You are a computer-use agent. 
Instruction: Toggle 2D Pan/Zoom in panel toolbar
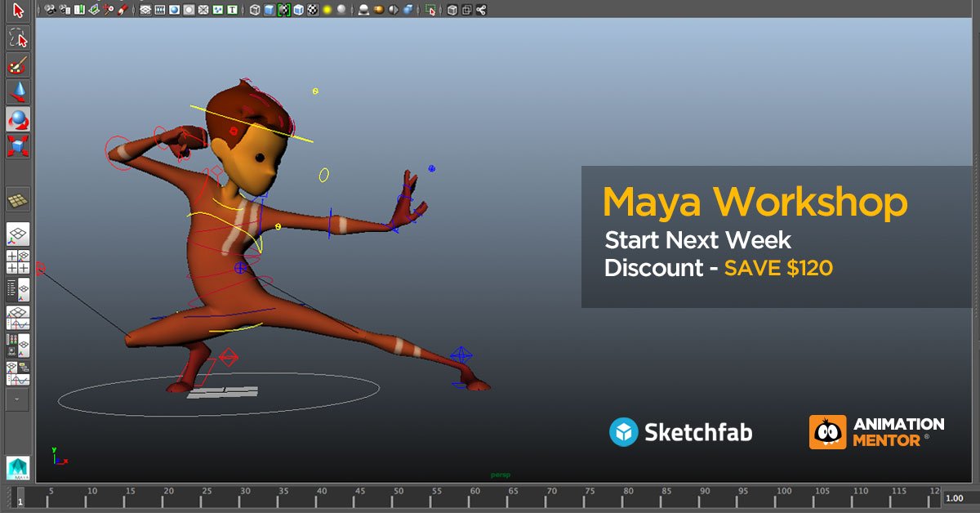pos(108,10)
